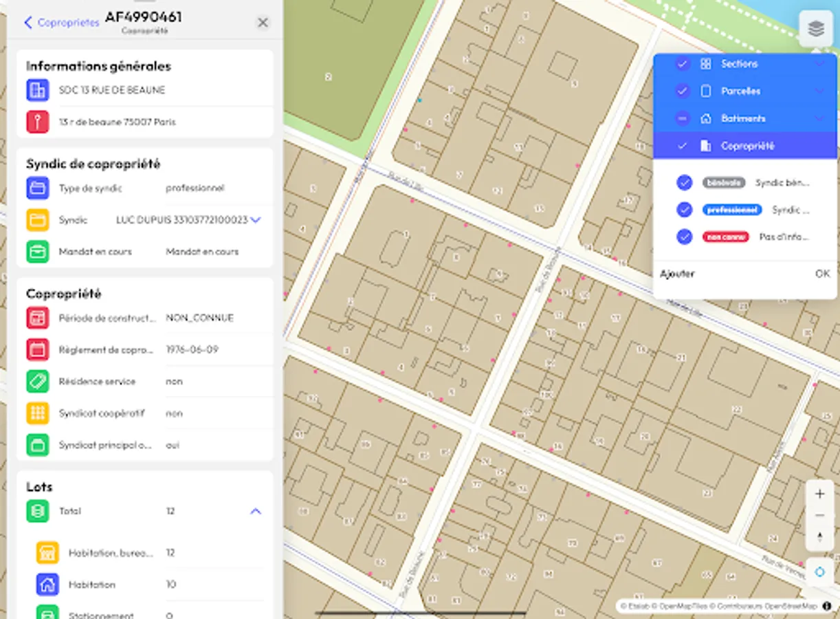This screenshot has width=840, height=619.
Task: Activate the geolocation button on the map
Action: tap(819, 571)
